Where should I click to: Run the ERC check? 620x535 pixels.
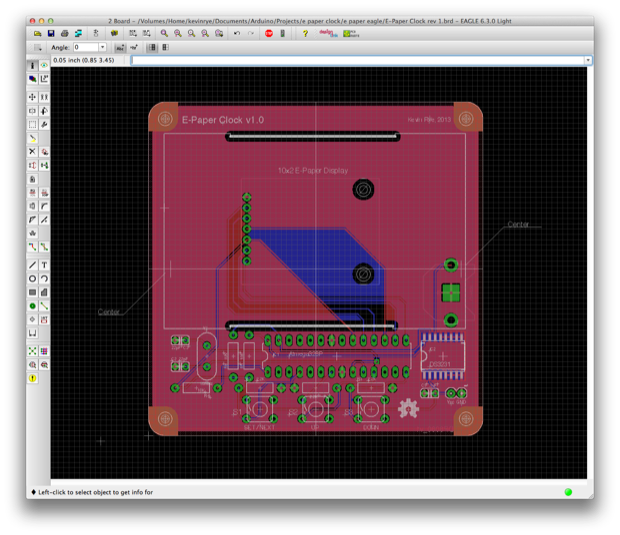(x=32, y=365)
